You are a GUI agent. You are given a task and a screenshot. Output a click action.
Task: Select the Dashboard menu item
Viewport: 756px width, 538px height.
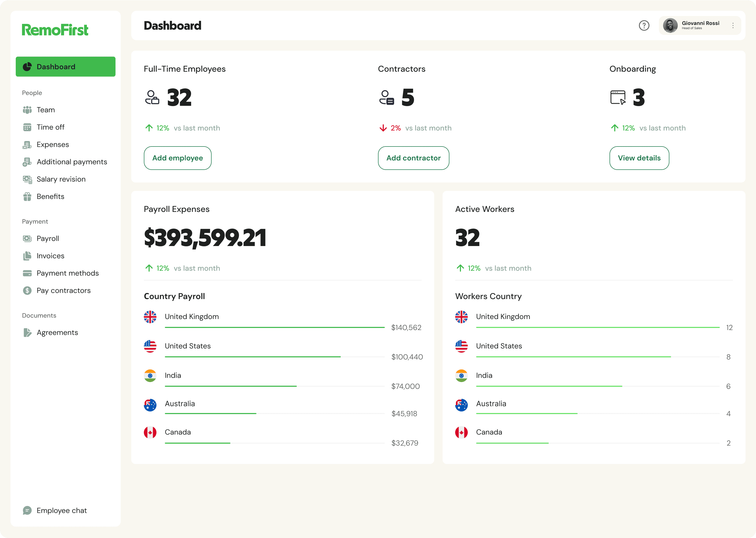66,67
